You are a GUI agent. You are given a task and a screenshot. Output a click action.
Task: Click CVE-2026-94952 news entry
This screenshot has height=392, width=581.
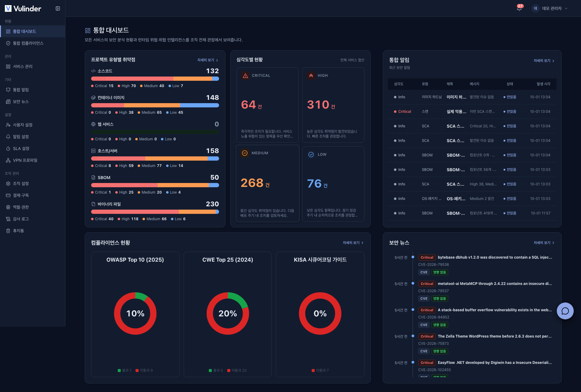click(x=434, y=317)
